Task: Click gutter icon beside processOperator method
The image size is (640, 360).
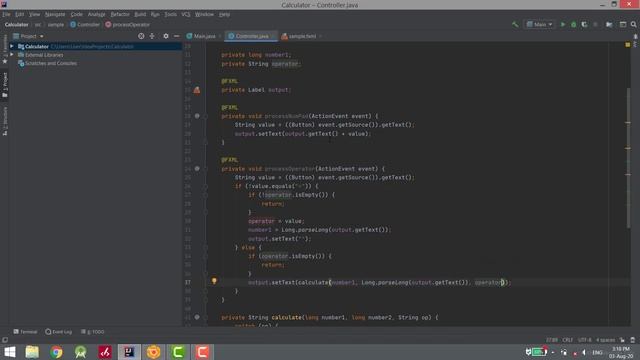Action: (x=197, y=169)
